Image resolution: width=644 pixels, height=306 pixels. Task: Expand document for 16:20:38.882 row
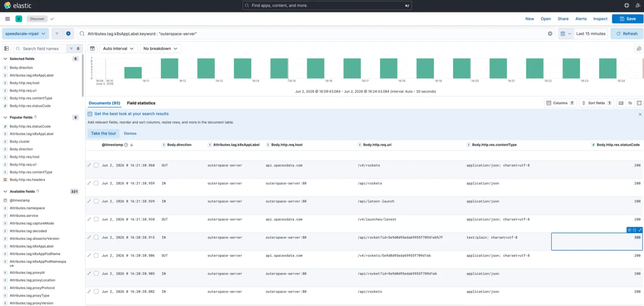point(89,292)
